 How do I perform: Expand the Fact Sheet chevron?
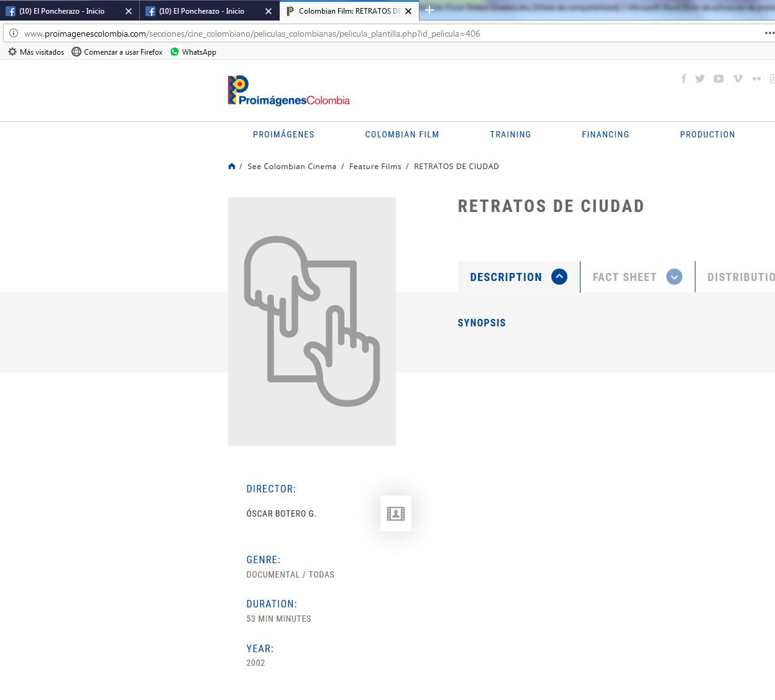coord(674,277)
